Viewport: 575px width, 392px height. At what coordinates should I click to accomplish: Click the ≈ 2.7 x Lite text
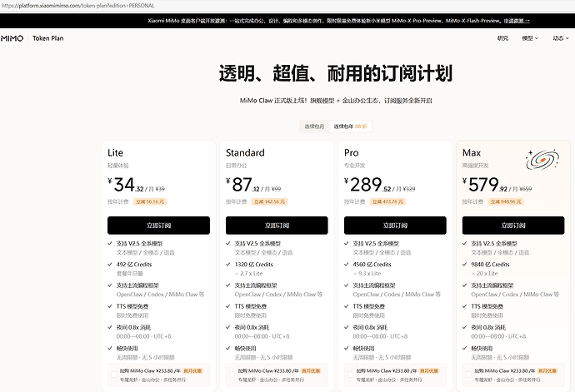(x=249, y=274)
